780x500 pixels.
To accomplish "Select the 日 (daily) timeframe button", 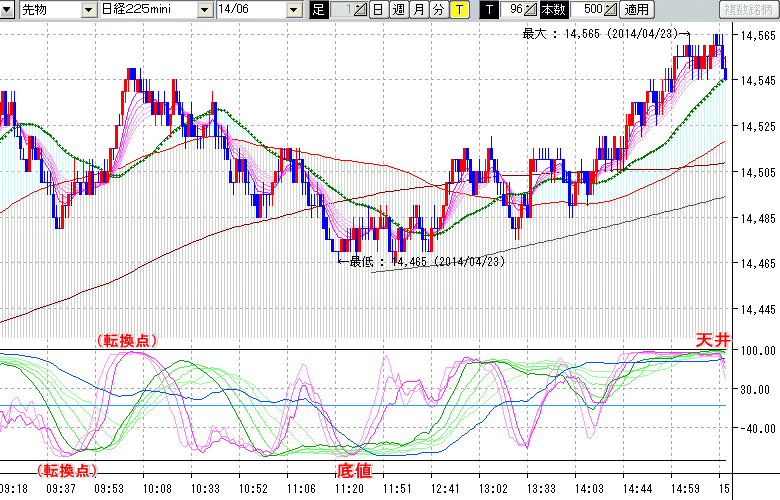I will tap(377, 10).
